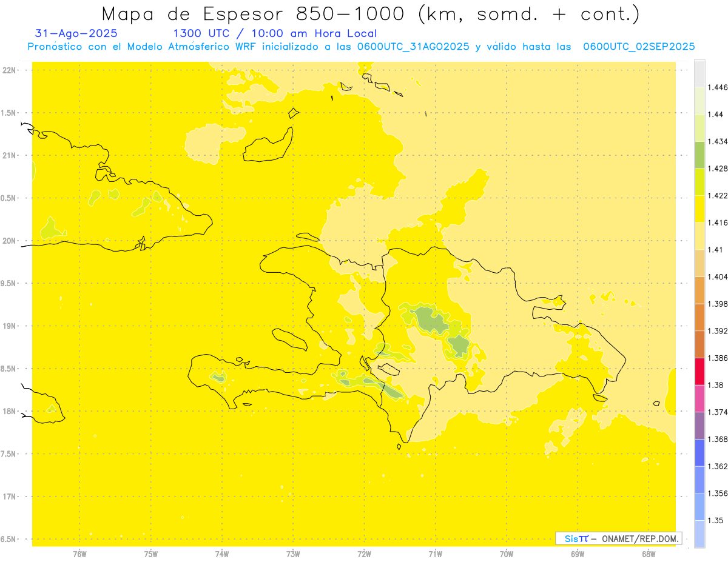Click the legend value '1.44'
This screenshot has height=562, width=728.
716,115
